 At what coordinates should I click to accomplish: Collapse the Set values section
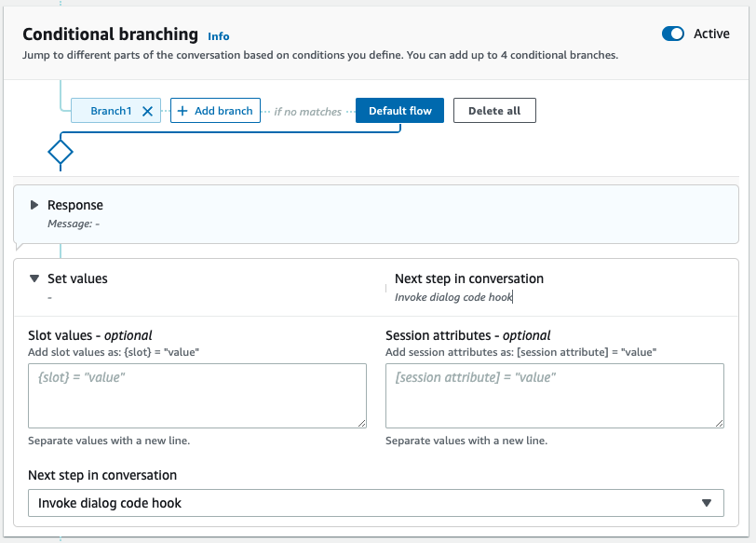[34, 278]
